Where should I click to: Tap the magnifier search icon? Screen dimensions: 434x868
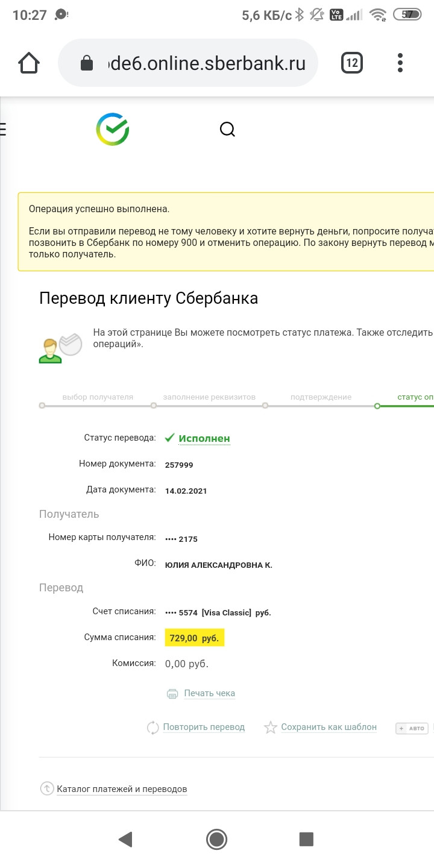point(227,130)
